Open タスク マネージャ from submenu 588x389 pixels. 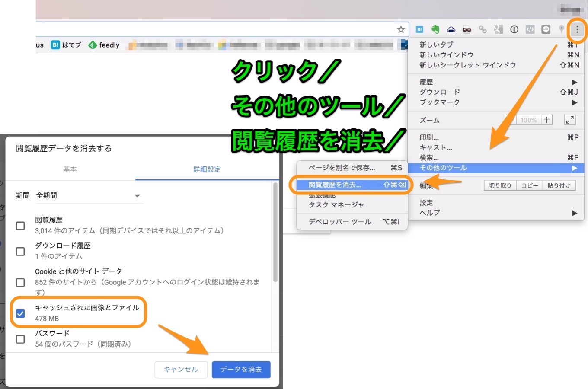pos(352,205)
